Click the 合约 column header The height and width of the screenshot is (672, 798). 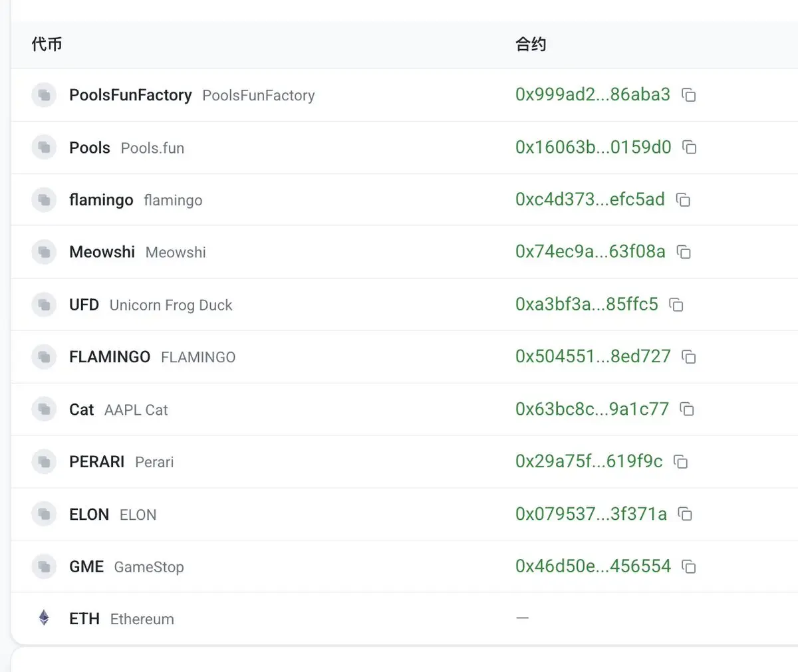[x=531, y=45]
